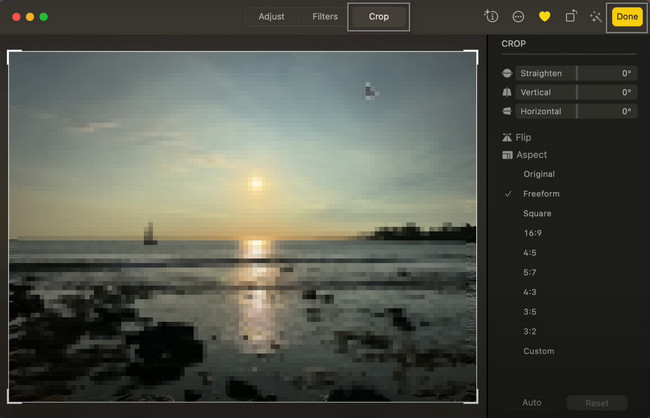Select the Crop tab
Image resolution: width=650 pixels, height=418 pixels.
coord(378,17)
